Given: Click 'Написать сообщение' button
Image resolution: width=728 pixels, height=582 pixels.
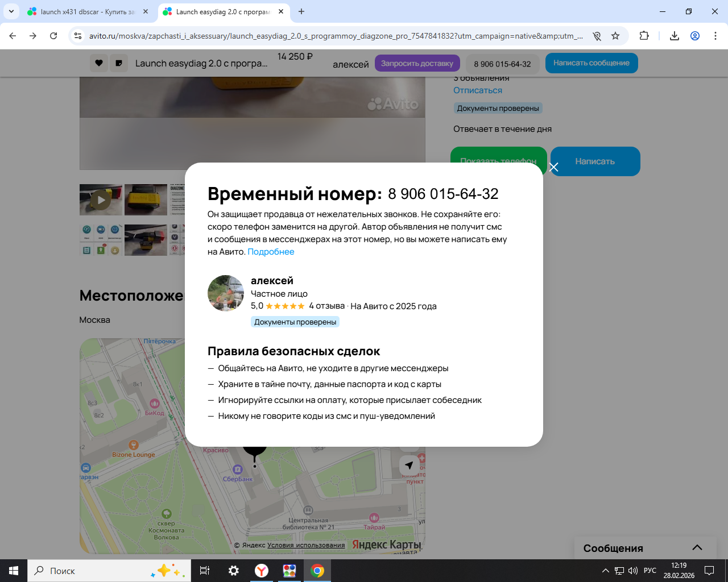Looking at the screenshot, I should click(591, 63).
